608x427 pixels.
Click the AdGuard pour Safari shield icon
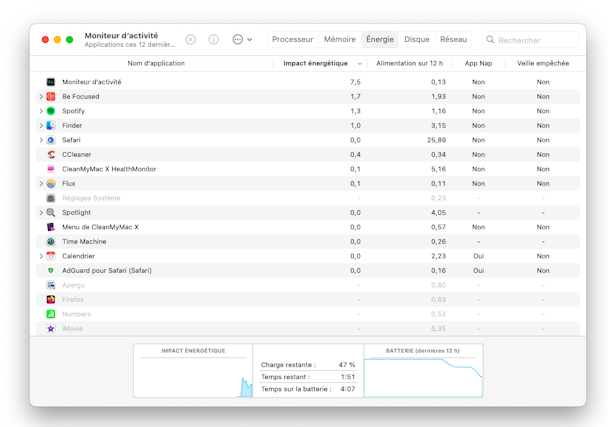pos(51,271)
